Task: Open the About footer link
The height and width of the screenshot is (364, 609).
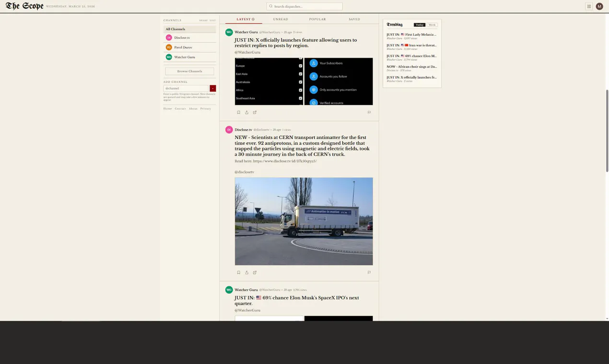Action: point(193,109)
